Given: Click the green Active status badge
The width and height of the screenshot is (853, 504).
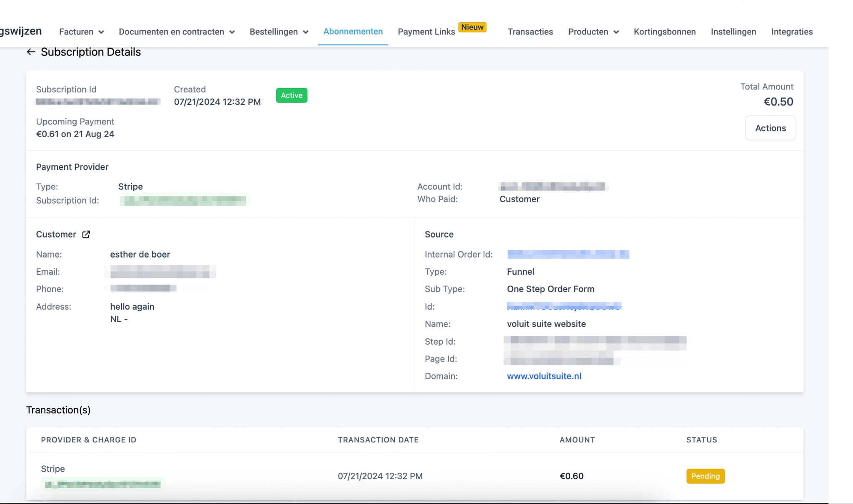Looking at the screenshot, I should [291, 96].
